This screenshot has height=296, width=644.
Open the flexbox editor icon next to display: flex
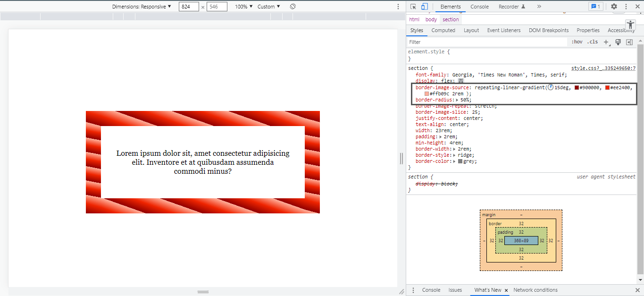461,81
